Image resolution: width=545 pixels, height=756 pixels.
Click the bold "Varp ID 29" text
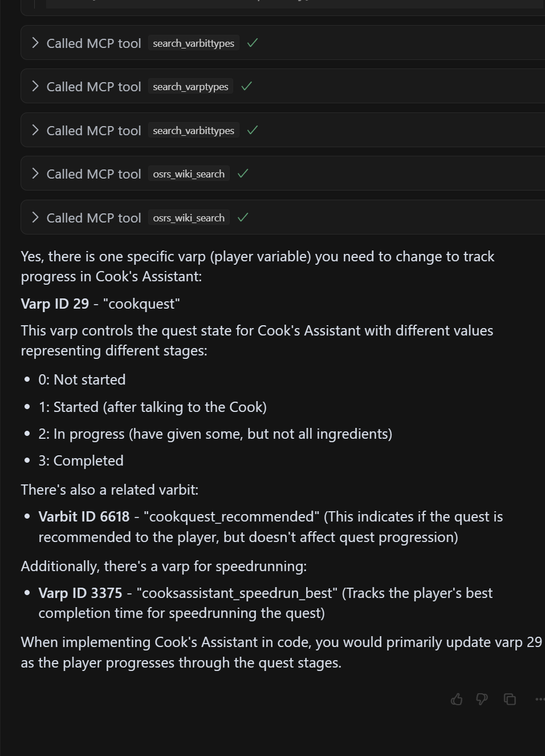click(x=55, y=304)
